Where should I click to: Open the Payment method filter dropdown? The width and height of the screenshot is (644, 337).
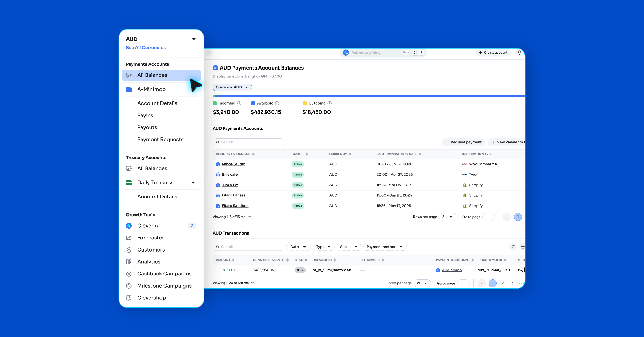(x=385, y=247)
